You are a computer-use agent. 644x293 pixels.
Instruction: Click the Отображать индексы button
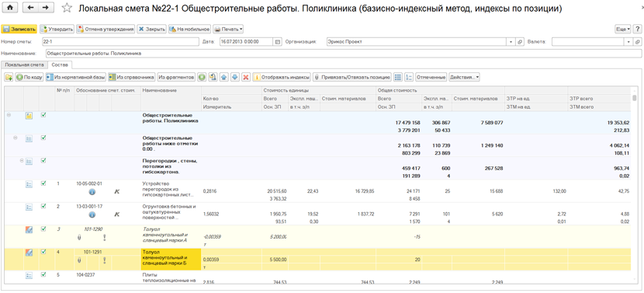click(282, 77)
